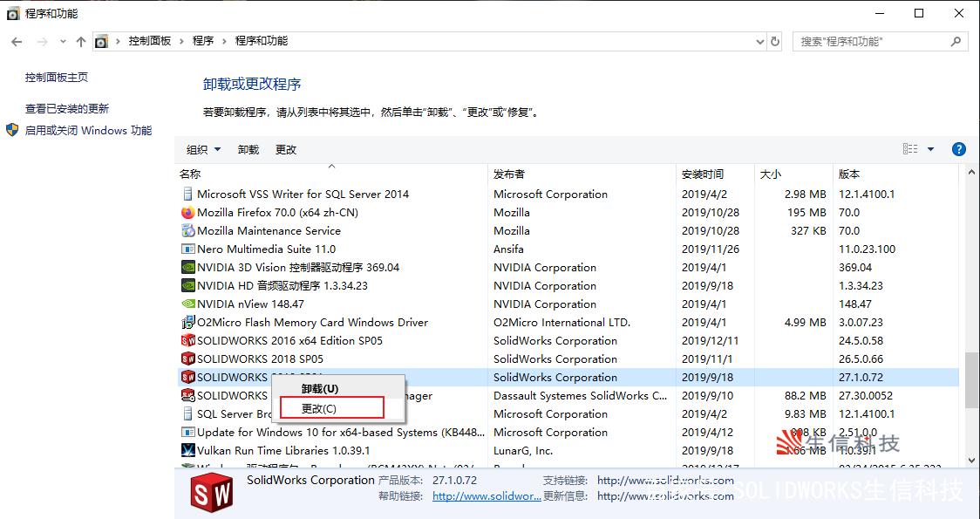Click the large SW logo in details pane

(212, 492)
